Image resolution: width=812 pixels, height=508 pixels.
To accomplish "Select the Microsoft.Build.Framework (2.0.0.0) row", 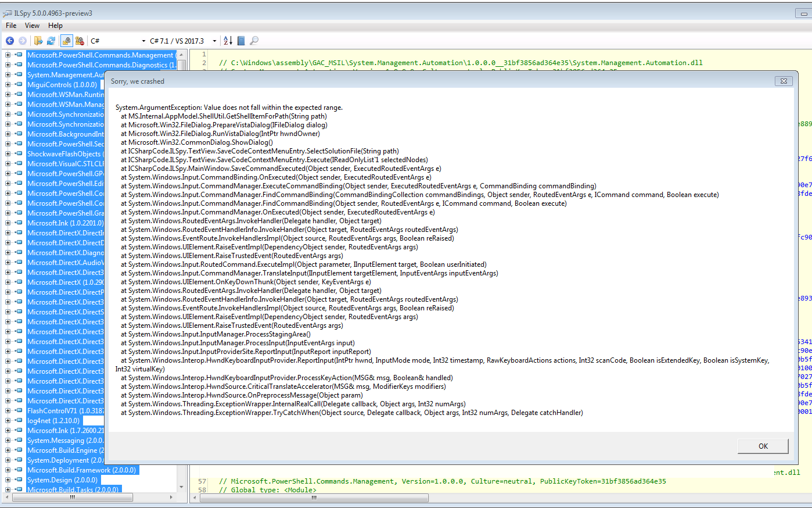I will pos(82,470).
